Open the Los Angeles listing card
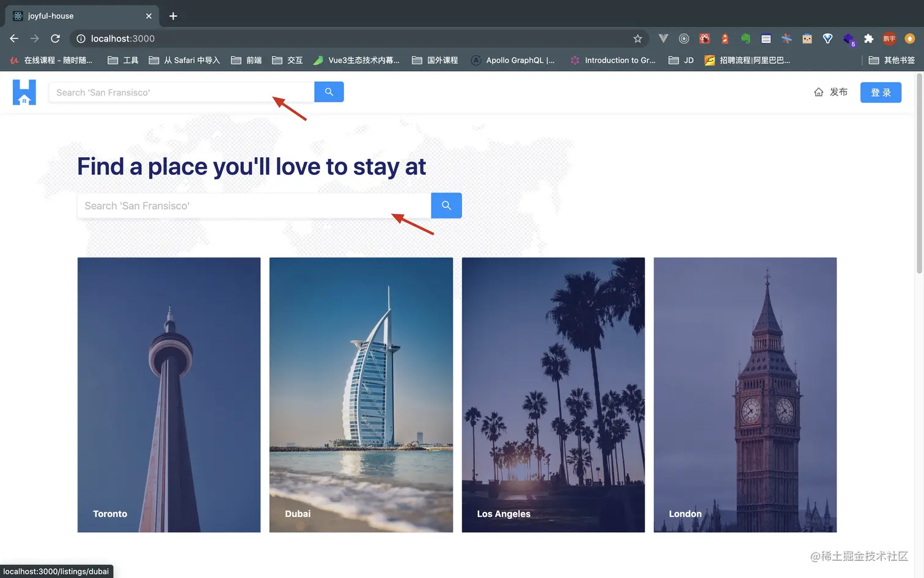The height and width of the screenshot is (578, 924). coord(553,395)
